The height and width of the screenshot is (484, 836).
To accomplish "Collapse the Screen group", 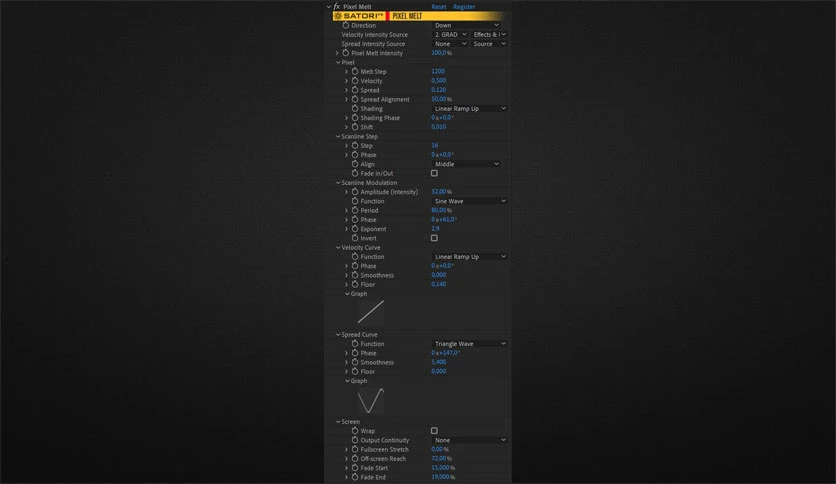I will 337,422.
